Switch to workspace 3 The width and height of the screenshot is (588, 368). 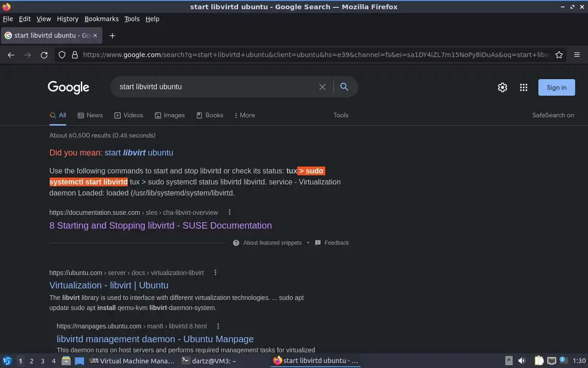coord(43,361)
